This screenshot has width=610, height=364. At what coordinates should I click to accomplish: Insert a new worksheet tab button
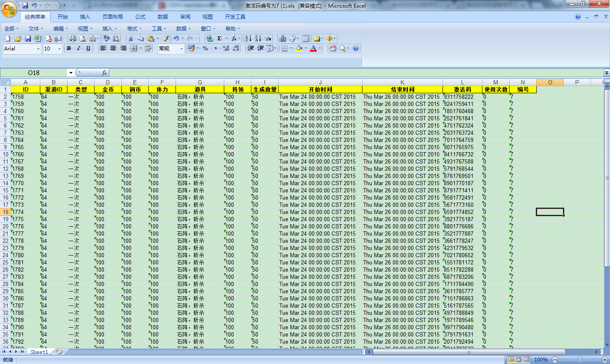click(x=59, y=352)
